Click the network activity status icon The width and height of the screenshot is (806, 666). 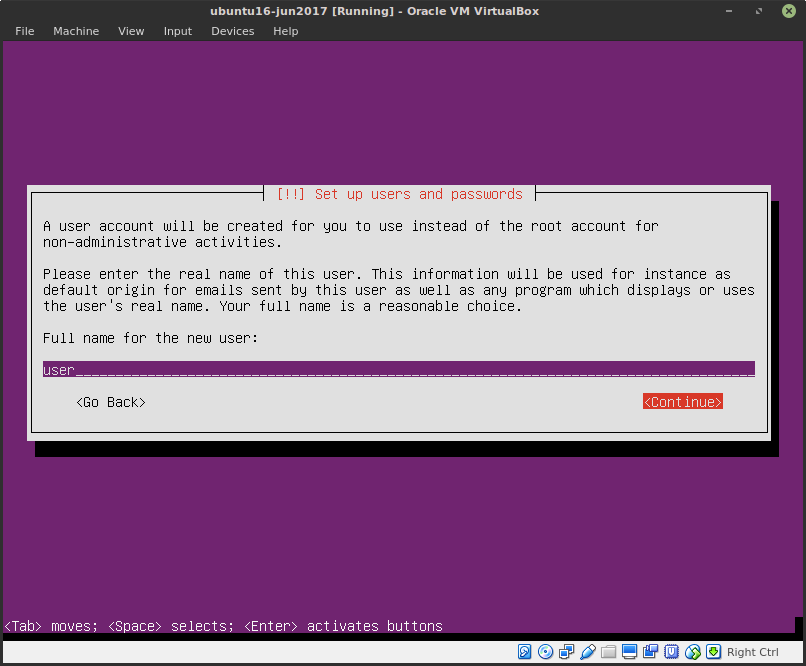(566, 651)
